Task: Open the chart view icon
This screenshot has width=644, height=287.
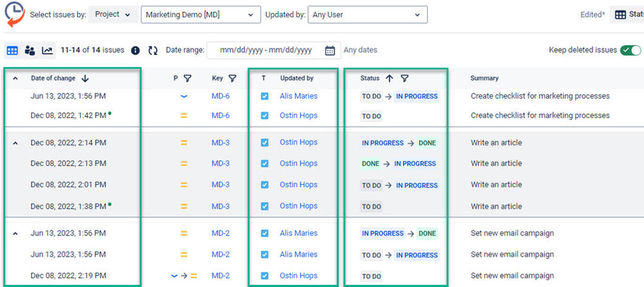Action: pyautogui.click(x=47, y=50)
